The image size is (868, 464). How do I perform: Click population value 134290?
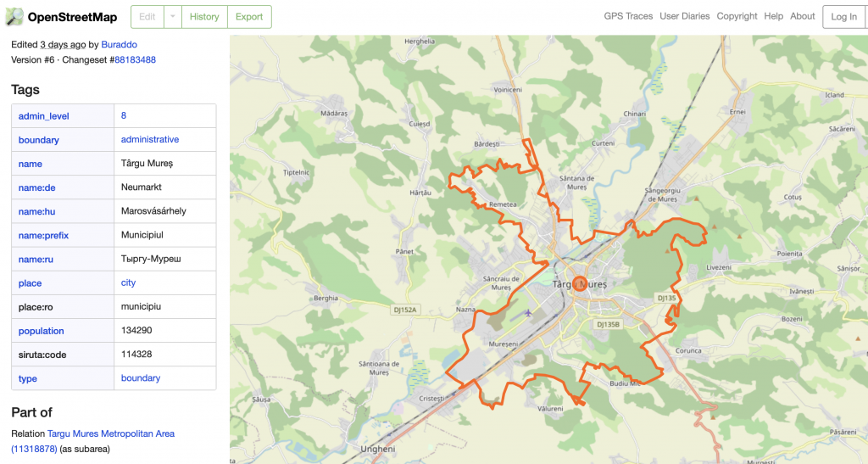pos(136,330)
